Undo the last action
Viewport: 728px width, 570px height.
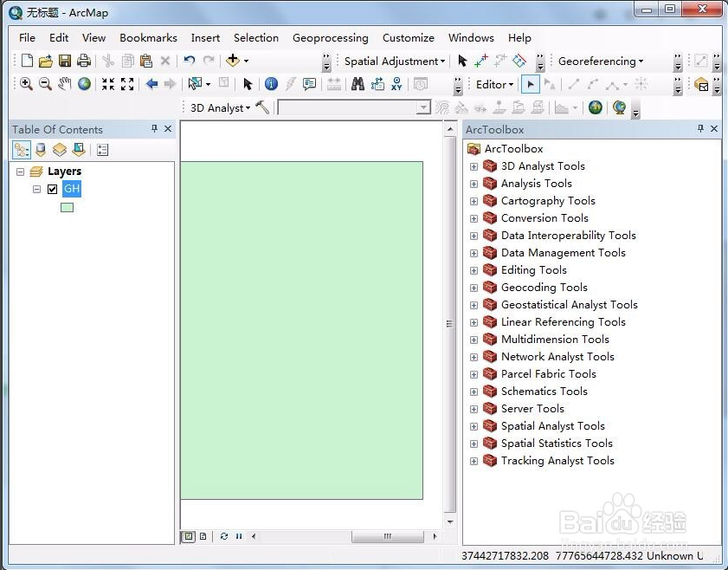tap(189, 61)
